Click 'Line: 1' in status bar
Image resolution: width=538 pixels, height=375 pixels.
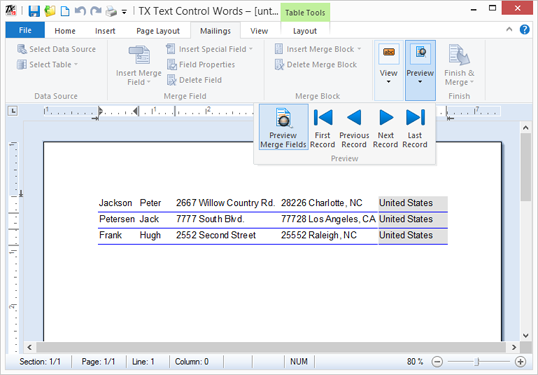[x=143, y=362]
